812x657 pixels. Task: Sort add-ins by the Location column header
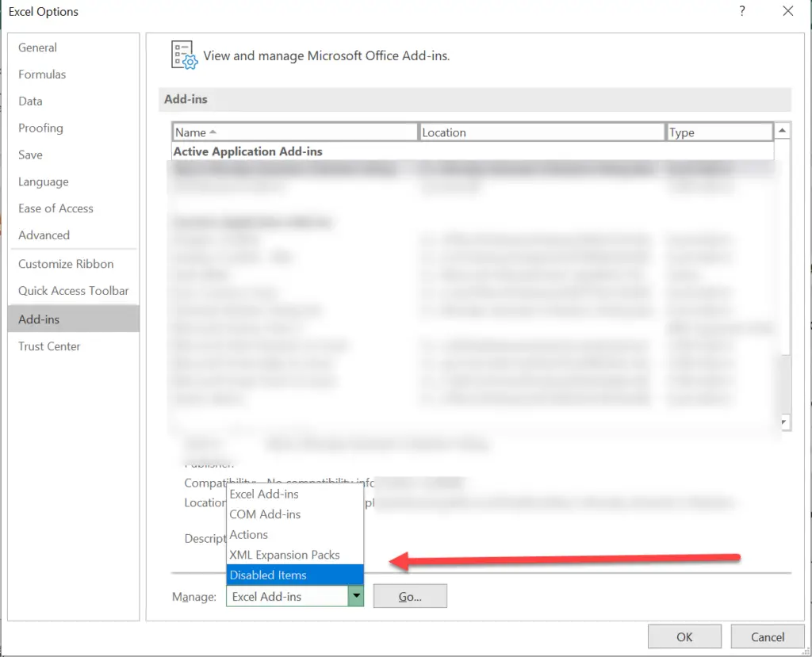(x=542, y=132)
